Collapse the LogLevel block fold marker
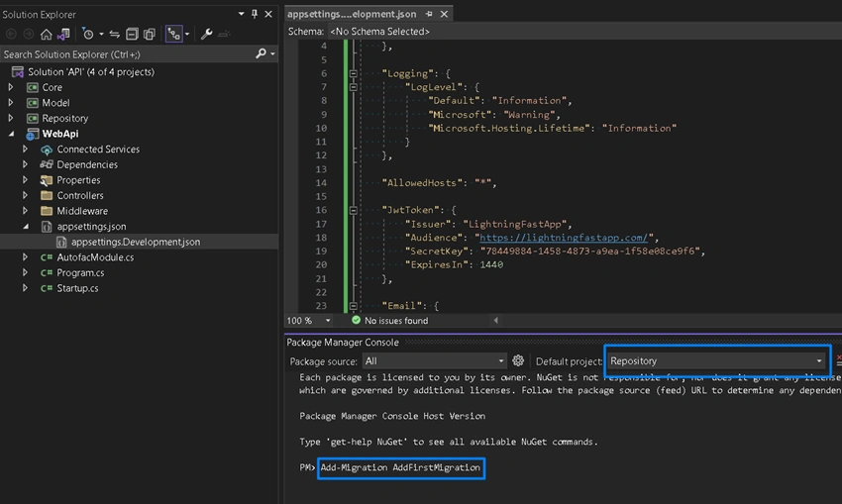 353,87
